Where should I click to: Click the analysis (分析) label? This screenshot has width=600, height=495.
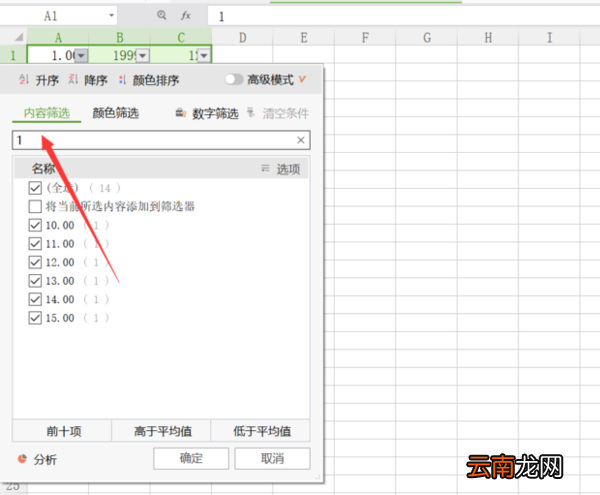[45, 459]
